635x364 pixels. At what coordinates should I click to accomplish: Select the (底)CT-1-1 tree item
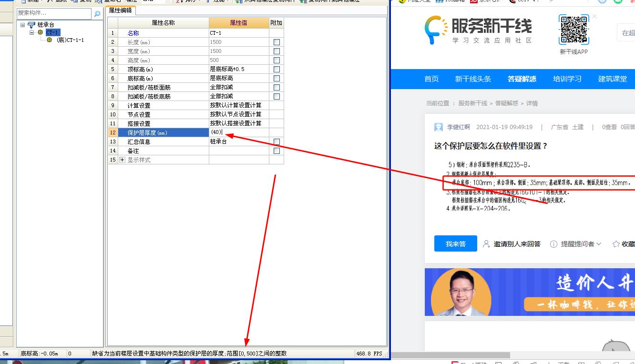click(70, 40)
